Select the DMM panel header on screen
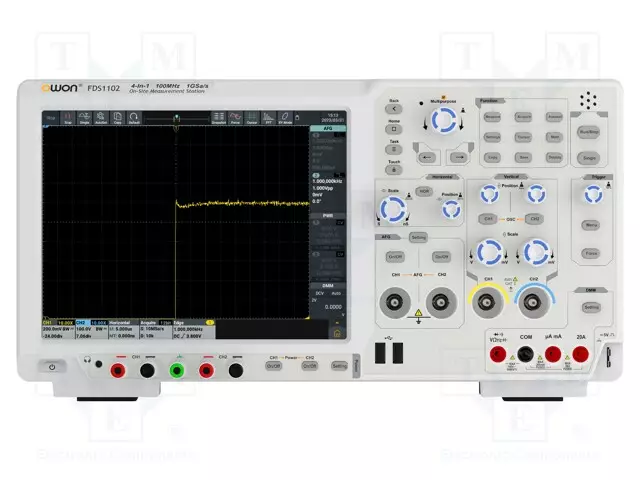Viewport: 640px width, 480px height. [x=327, y=285]
